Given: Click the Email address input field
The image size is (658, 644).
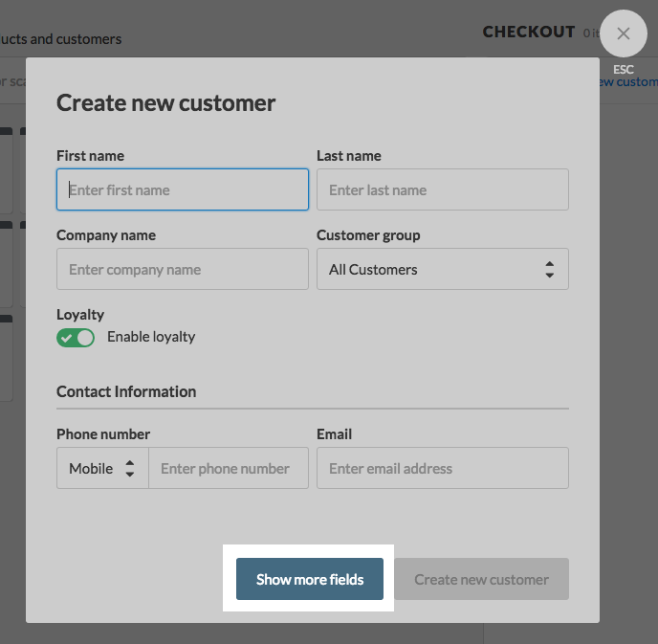Looking at the screenshot, I should pyautogui.click(x=443, y=468).
